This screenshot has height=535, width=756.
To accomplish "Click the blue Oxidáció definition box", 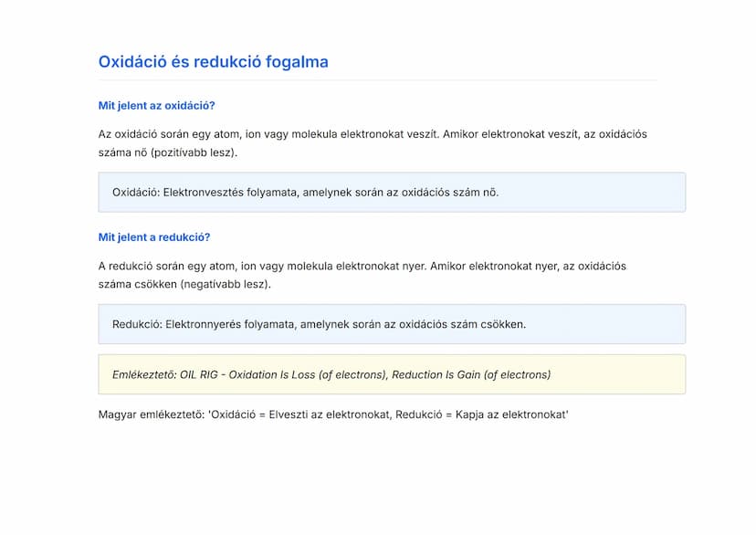I will [x=392, y=193].
